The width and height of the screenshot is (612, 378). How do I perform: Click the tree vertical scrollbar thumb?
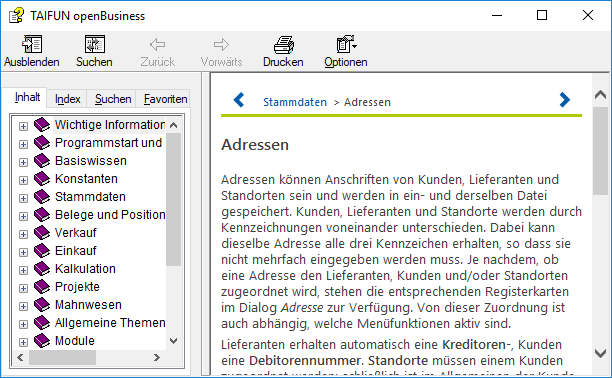174,199
